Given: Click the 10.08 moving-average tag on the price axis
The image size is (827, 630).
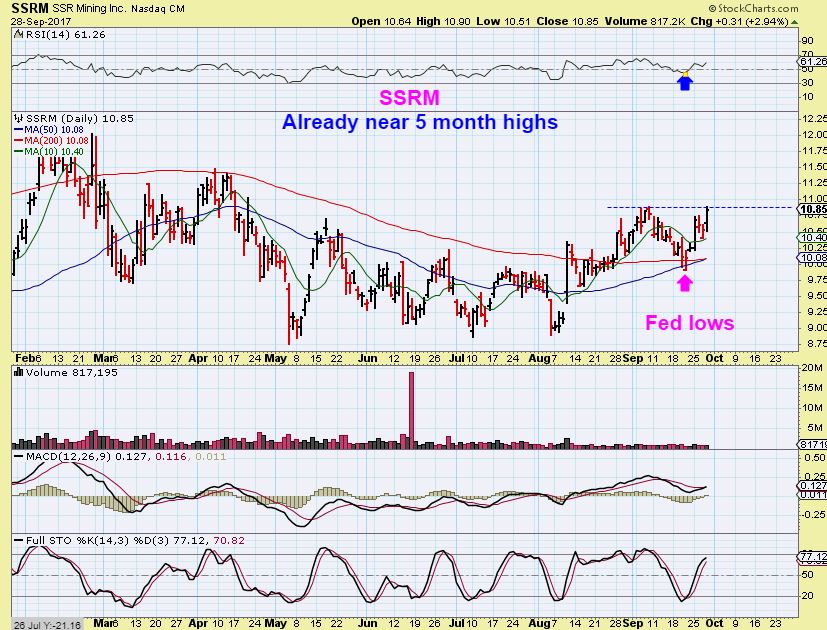Looking at the screenshot, I should tap(813, 257).
